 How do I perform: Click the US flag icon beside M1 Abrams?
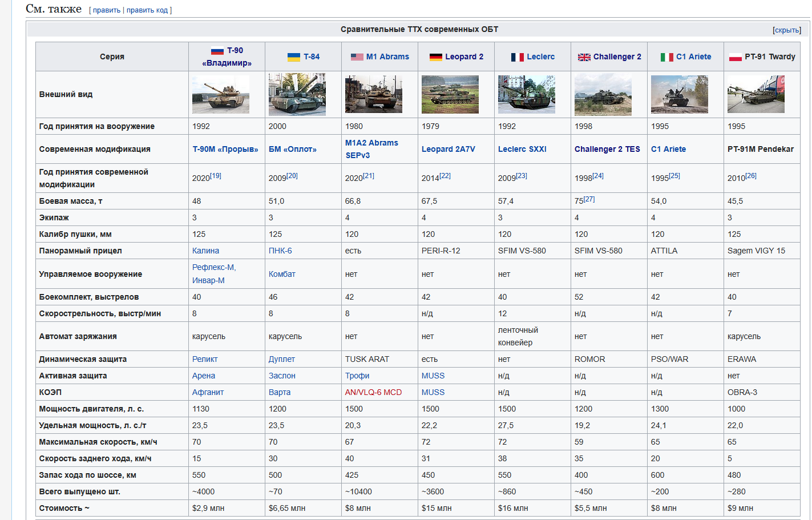point(357,57)
